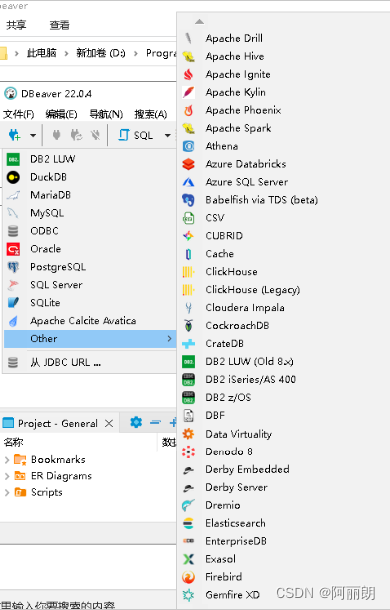Select EnterpriseDB entry
The image size is (390, 610).
[x=284, y=541]
